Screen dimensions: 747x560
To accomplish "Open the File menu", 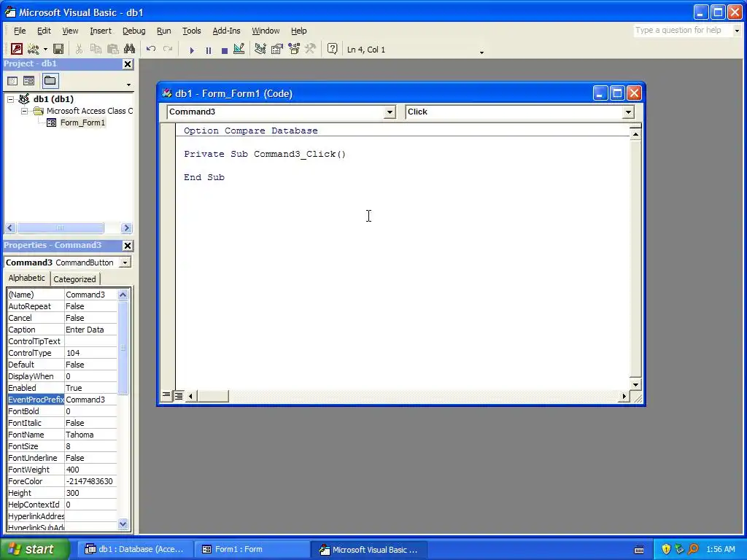I will 20,31.
